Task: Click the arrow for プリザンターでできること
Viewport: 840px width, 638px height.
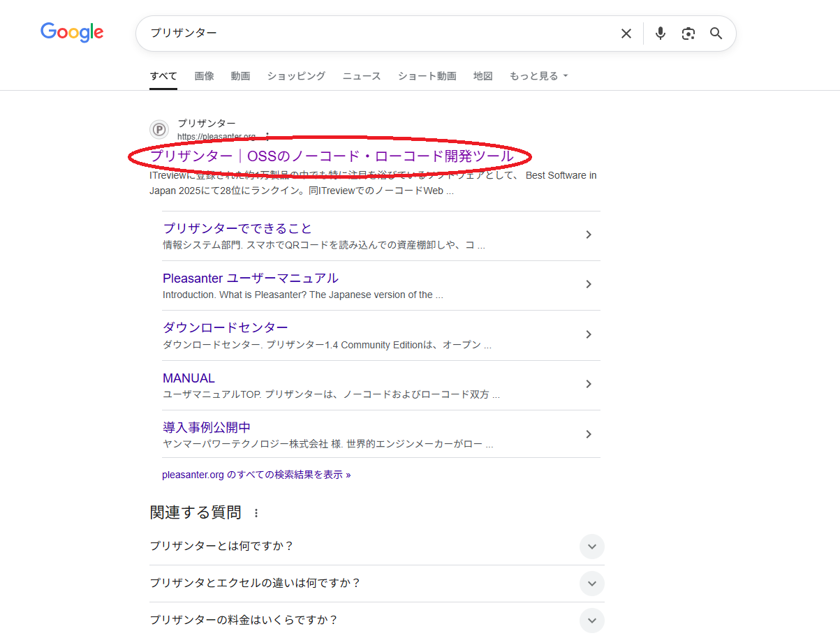Action: click(589, 235)
